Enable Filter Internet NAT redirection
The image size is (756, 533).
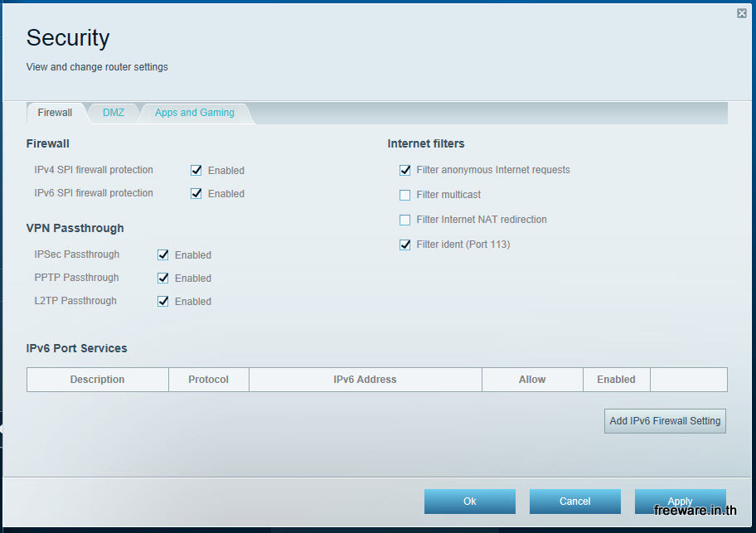pyautogui.click(x=405, y=220)
